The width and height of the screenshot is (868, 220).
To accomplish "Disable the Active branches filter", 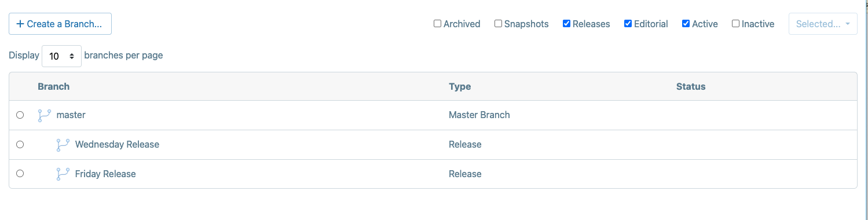I will click(686, 24).
